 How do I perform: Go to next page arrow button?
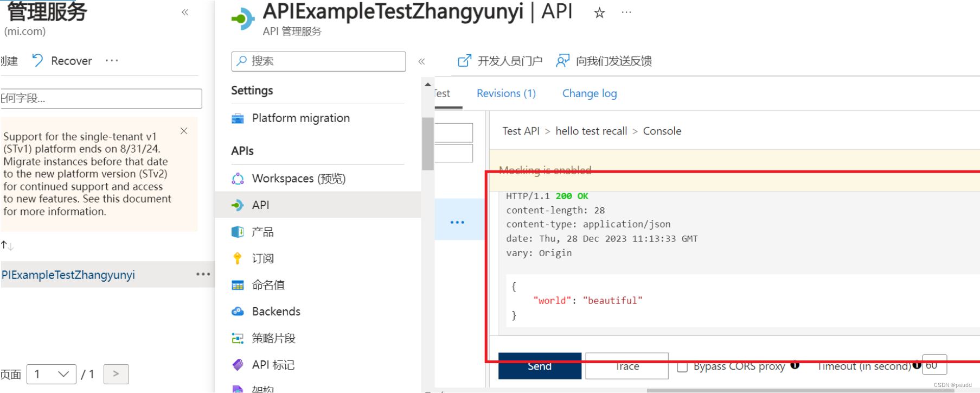pos(116,374)
